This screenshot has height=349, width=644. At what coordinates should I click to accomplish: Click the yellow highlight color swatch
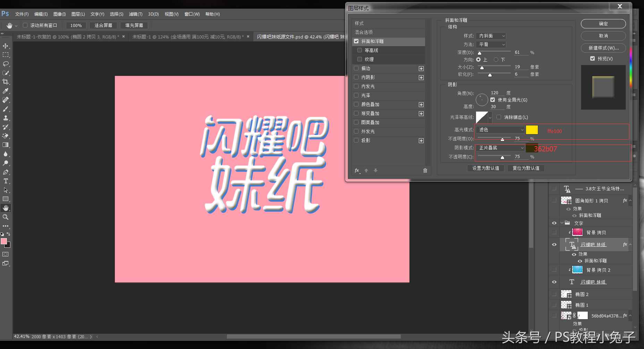pyautogui.click(x=532, y=130)
